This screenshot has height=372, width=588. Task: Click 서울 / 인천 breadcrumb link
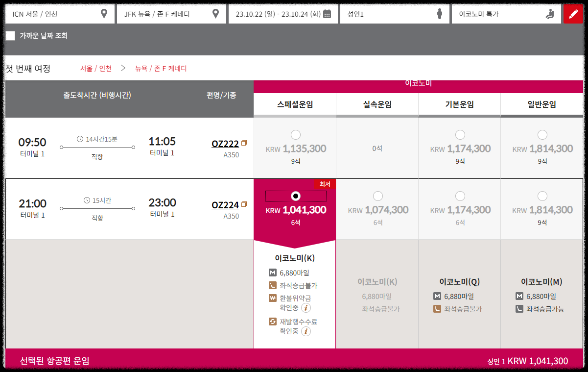tap(96, 69)
